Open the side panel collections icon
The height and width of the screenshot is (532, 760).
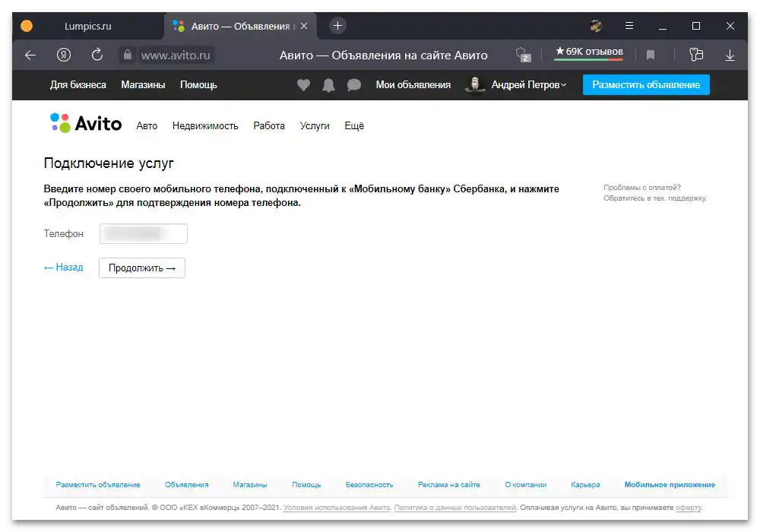[x=696, y=54]
